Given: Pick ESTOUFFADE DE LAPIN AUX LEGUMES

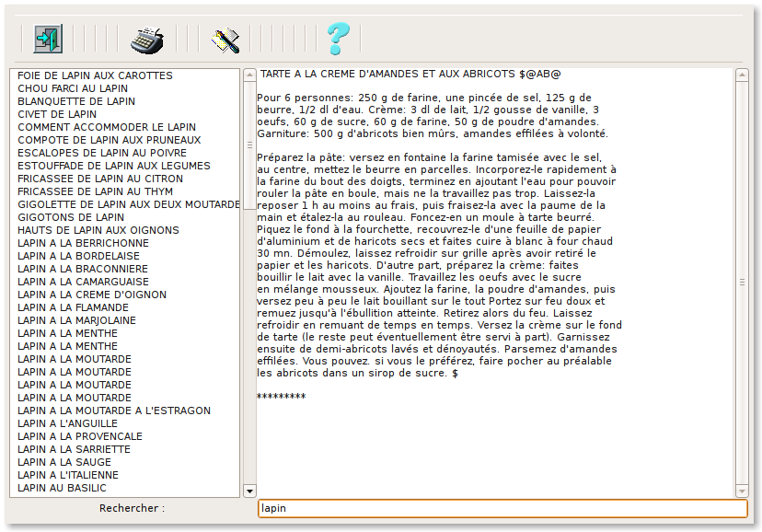Looking at the screenshot, I should coord(114,166).
